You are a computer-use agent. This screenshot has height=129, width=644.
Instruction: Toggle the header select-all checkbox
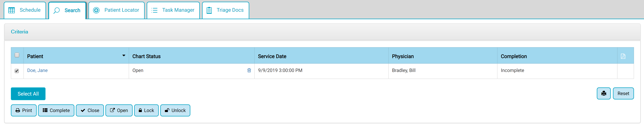coord(17,55)
